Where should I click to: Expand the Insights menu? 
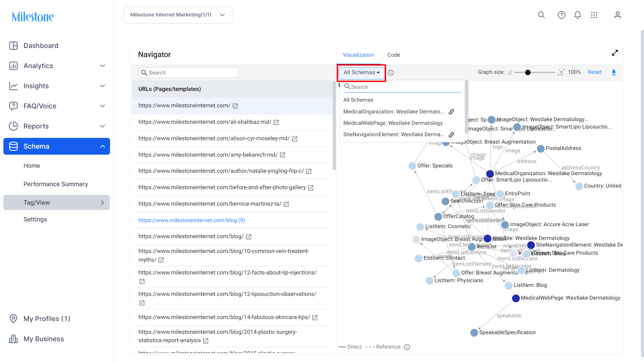point(103,86)
